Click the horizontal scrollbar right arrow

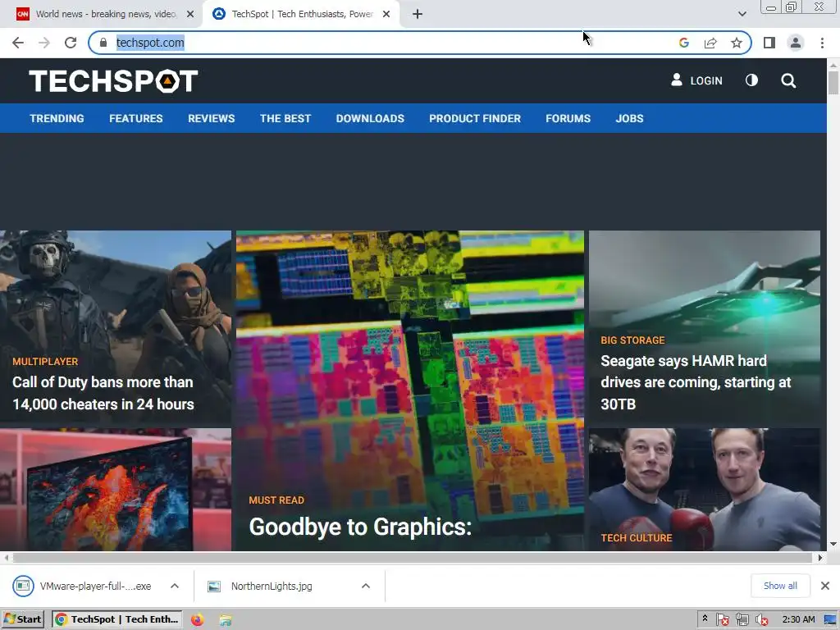[819, 558]
